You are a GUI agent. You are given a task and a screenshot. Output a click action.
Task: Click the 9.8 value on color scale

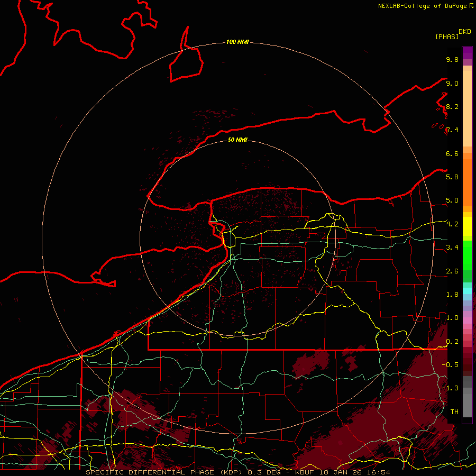pyautogui.click(x=452, y=60)
